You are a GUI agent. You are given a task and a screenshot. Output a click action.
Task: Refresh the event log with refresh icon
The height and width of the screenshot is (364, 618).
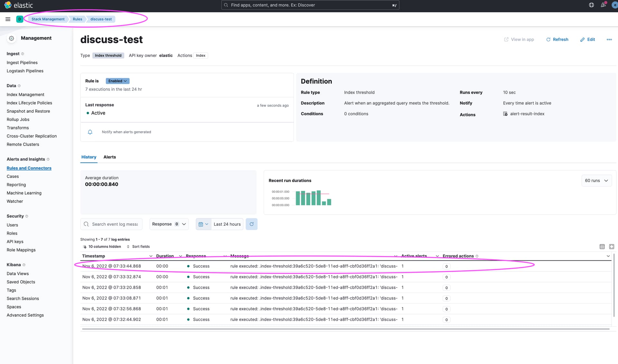pyautogui.click(x=251, y=224)
